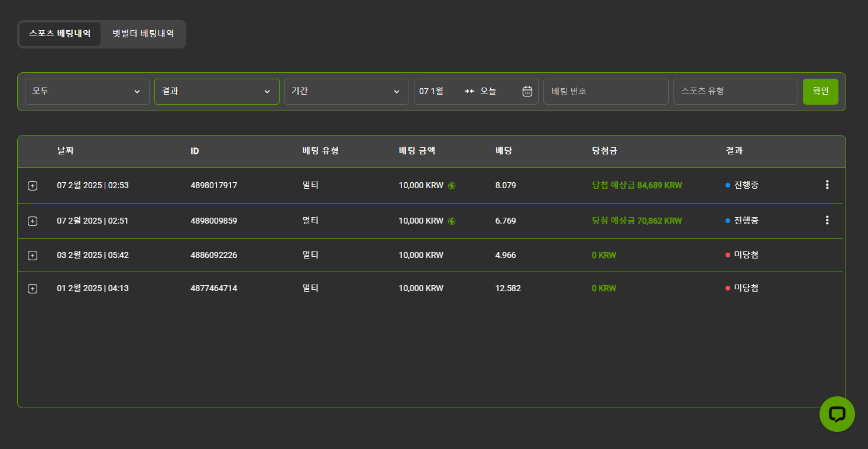Click the 스포츠 유형 input field
Image resolution: width=868 pixels, height=449 pixels.
(x=736, y=92)
